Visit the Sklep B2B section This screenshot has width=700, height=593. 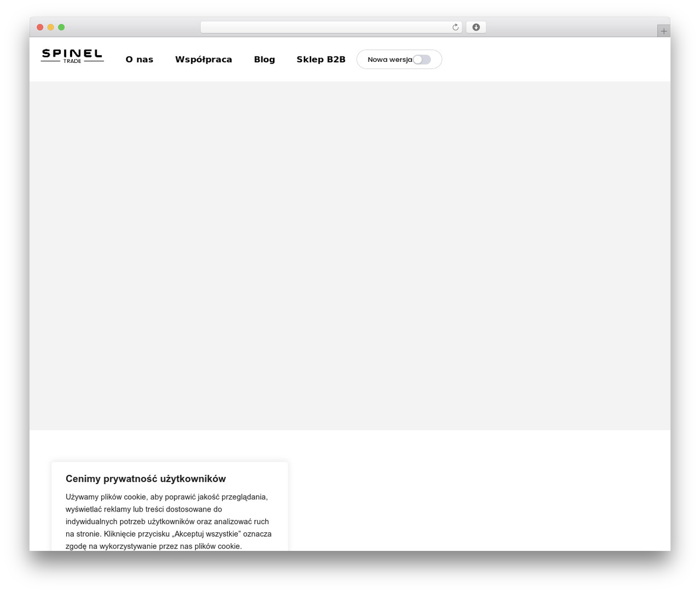[x=321, y=60]
